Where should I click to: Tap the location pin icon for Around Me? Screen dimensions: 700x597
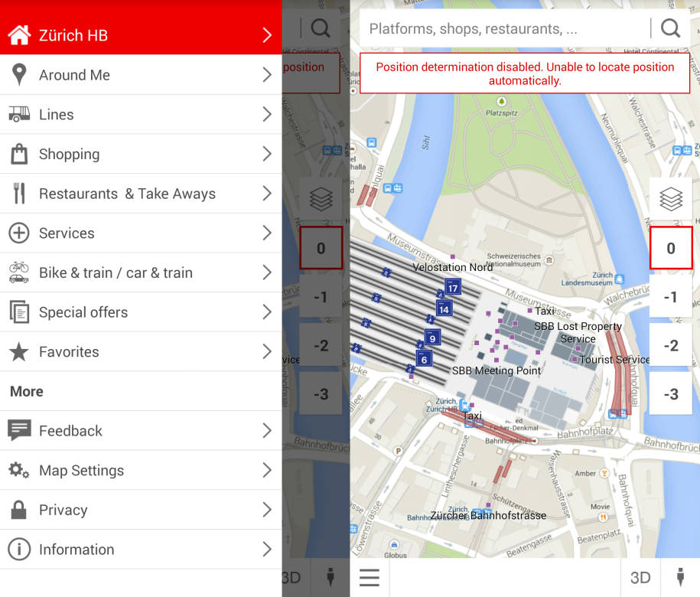[x=19, y=74]
